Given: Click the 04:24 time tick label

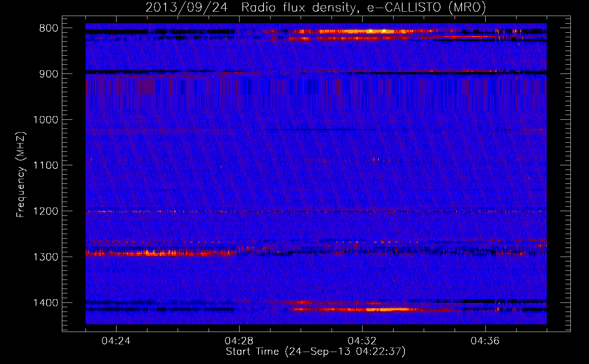Looking at the screenshot, I should click(116, 341).
